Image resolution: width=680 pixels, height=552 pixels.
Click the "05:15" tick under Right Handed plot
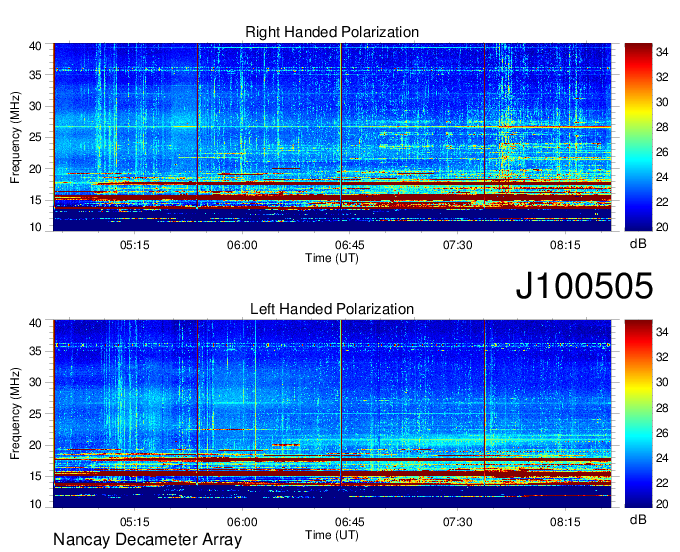134,245
